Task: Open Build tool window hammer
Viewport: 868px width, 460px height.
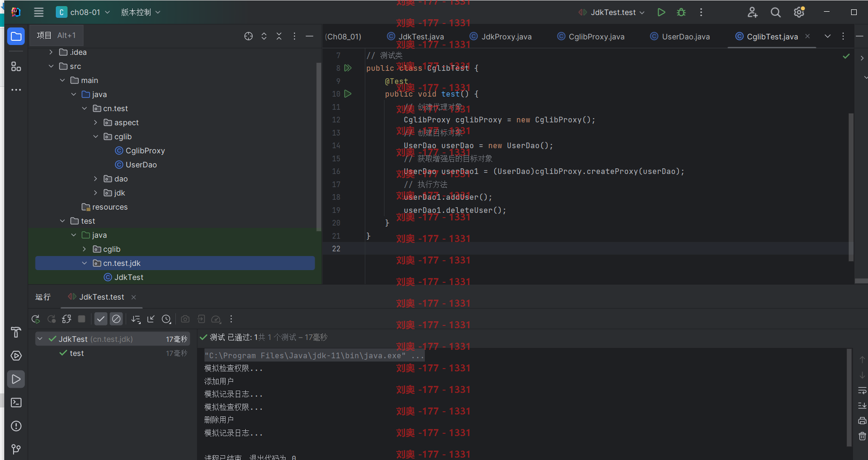Action: pos(16,332)
